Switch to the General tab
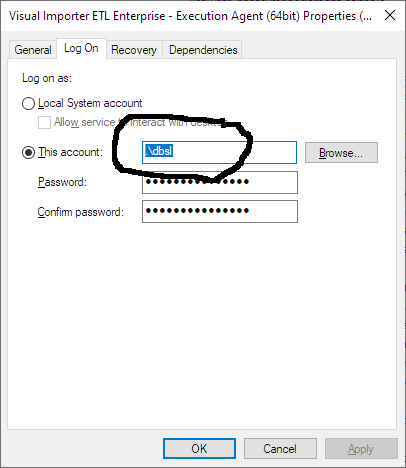Viewport: 406px width, 468px height. [x=33, y=50]
